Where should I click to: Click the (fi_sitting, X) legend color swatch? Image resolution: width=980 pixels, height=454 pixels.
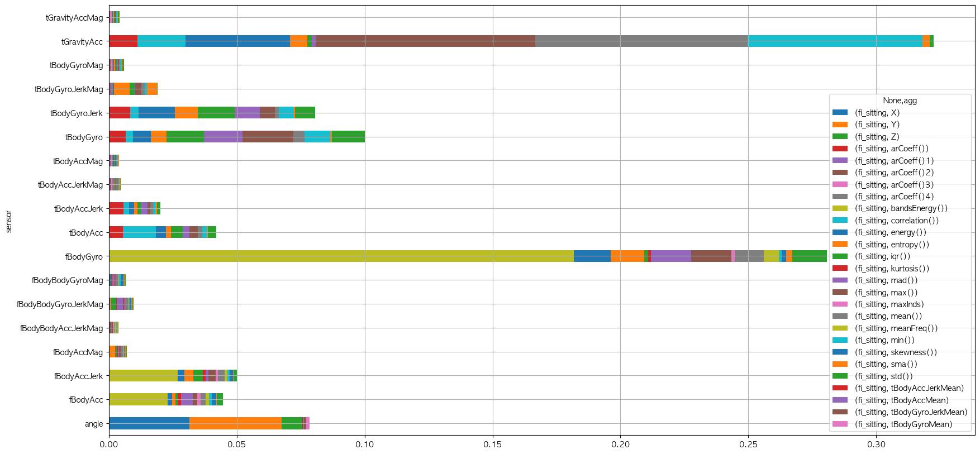coord(840,113)
